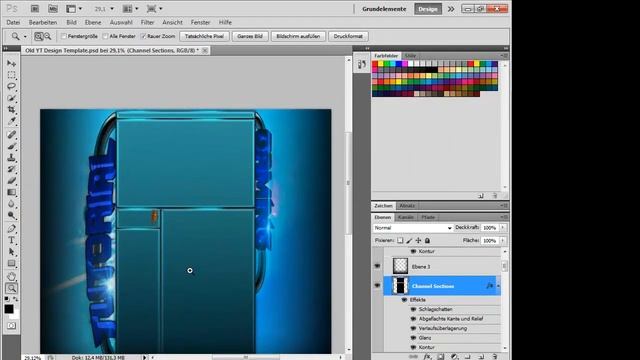Select the Dodge tool
The image size is (640, 360).
pos(11,215)
